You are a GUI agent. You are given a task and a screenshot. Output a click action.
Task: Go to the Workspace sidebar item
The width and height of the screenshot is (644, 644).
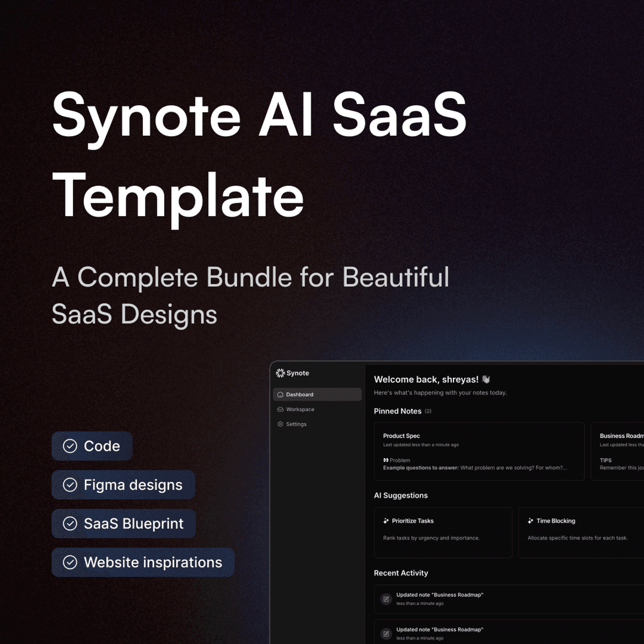(x=301, y=409)
